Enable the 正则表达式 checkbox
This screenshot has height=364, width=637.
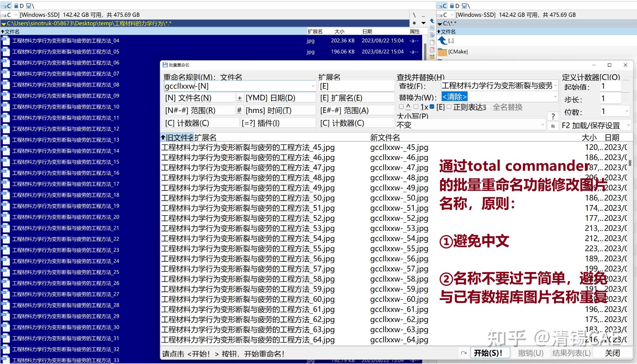449,107
